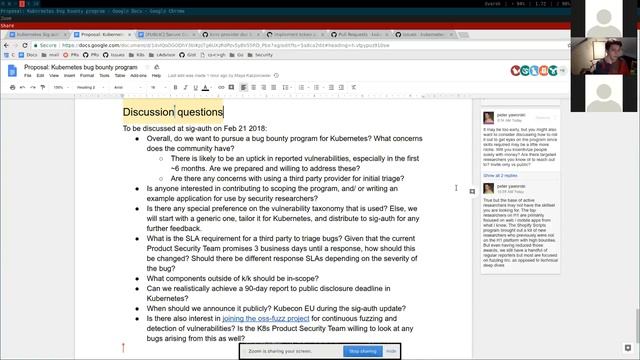This screenshot has height=360, width=640.
Task: Set left text alignment
Action: [x=244, y=87]
